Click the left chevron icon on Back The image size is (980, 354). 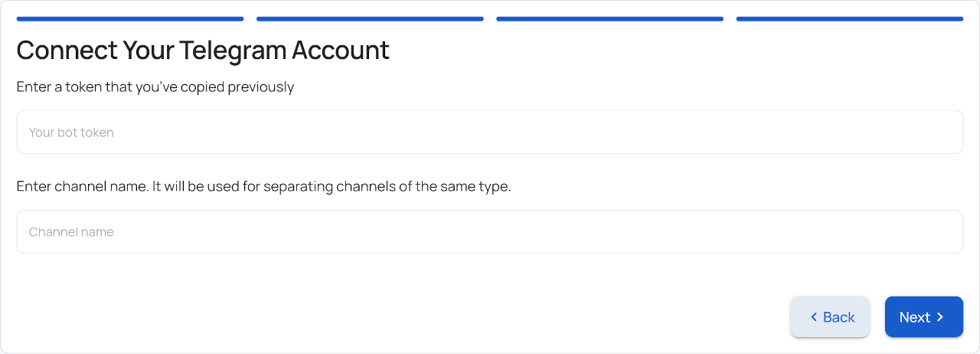814,317
